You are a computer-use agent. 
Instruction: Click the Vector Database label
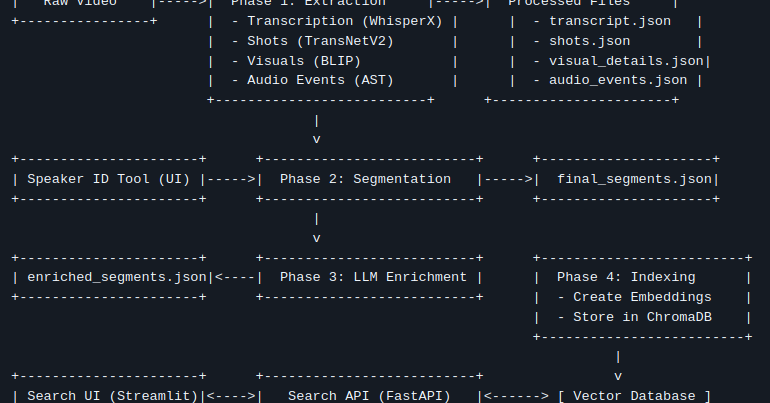click(634, 396)
